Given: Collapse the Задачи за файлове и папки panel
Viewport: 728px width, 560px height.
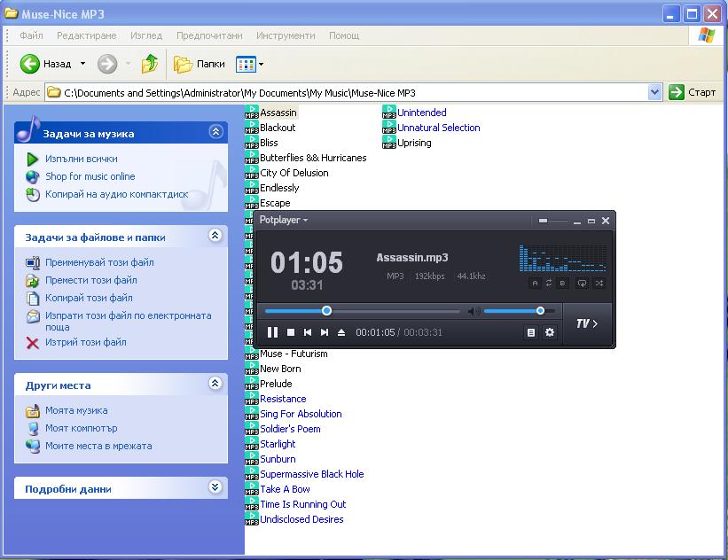Looking at the screenshot, I should click(215, 235).
